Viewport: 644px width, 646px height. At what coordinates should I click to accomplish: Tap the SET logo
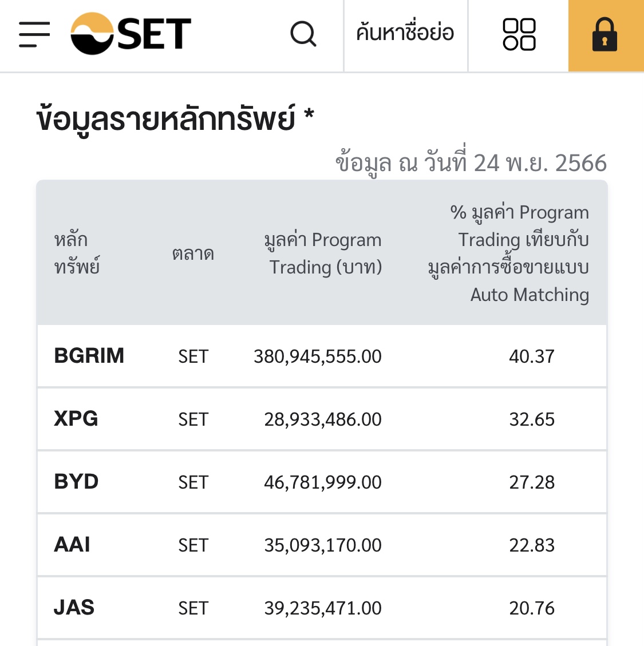point(131,33)
